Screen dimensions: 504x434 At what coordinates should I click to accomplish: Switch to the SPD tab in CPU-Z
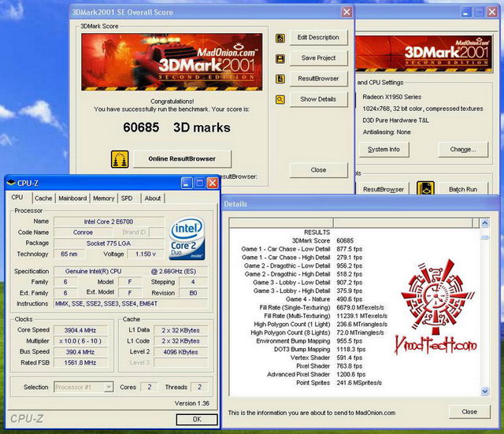[x=127, y=198]
